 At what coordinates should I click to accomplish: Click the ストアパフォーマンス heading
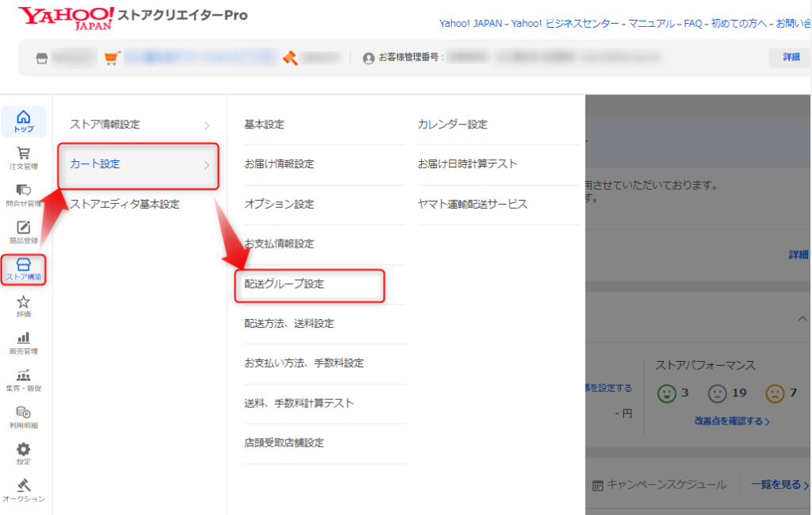pyautogui.click(x=705, y=365)
